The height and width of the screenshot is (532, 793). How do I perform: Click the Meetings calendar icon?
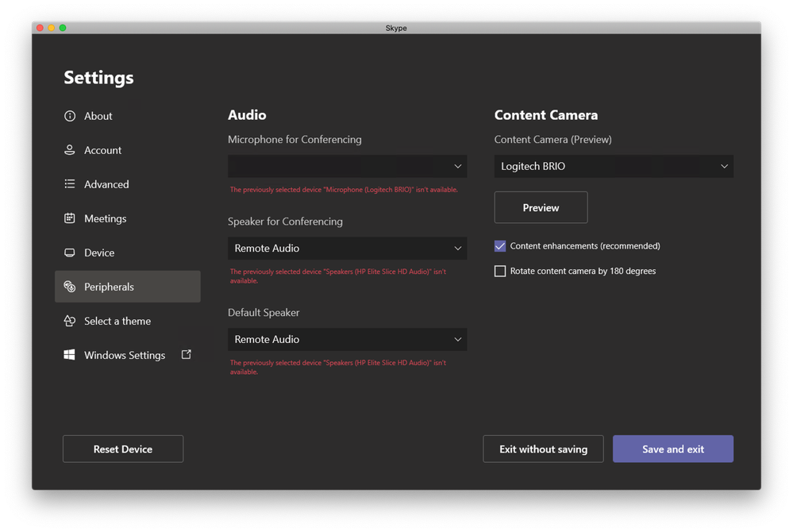70,218
